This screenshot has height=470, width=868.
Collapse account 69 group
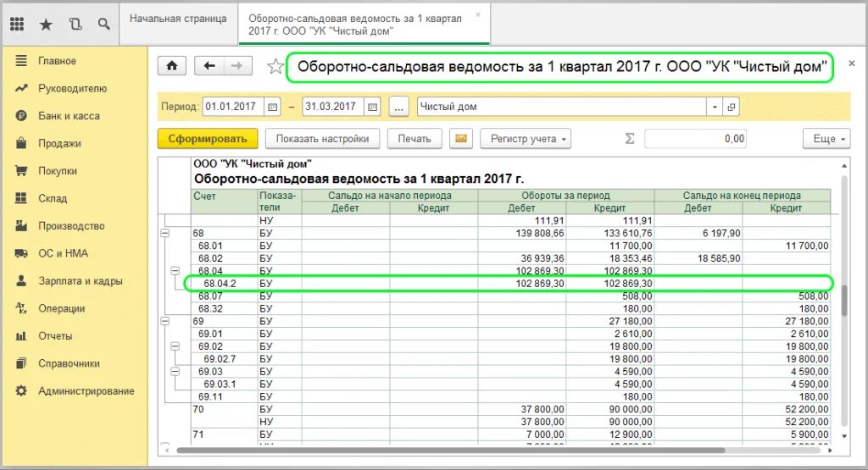coord(165,321)
